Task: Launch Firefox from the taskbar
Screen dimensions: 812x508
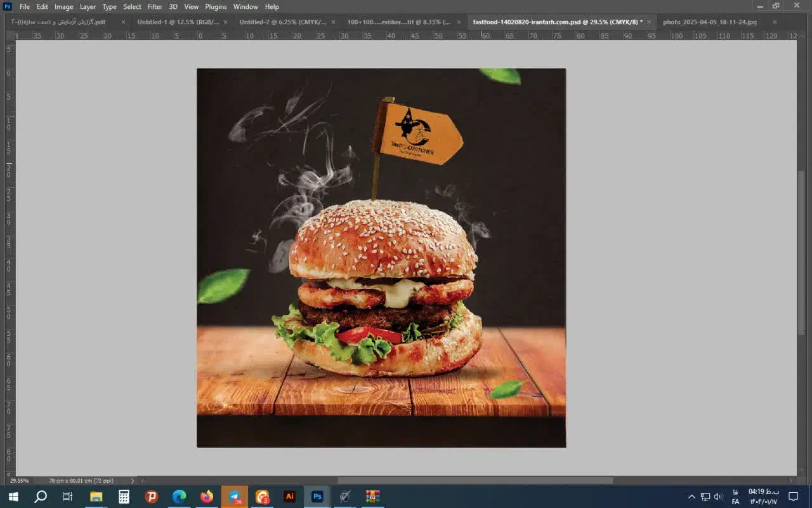Action: pyautogui.click(x=207, y=497)
